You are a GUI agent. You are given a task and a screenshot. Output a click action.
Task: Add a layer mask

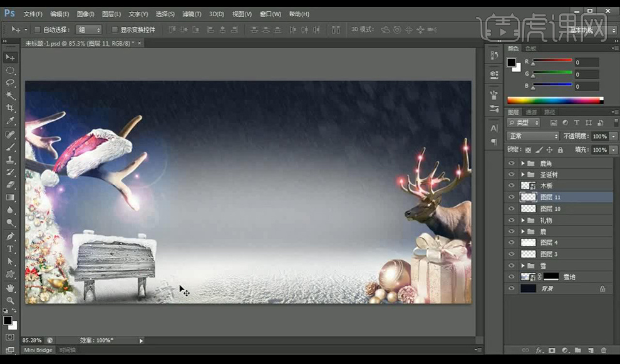[x=552, y=350]
